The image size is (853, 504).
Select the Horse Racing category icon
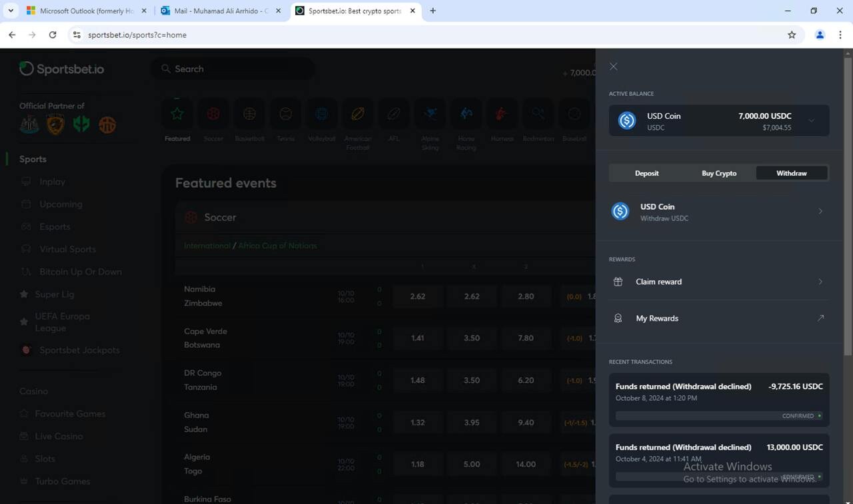(x=466, y=114)
